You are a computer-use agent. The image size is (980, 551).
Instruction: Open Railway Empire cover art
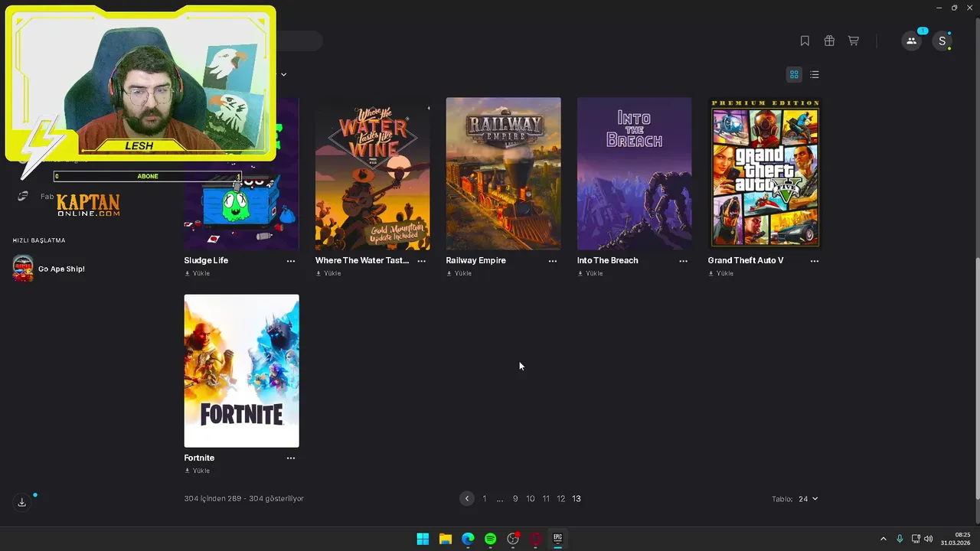pyautogui.click(x=504, y=174)
